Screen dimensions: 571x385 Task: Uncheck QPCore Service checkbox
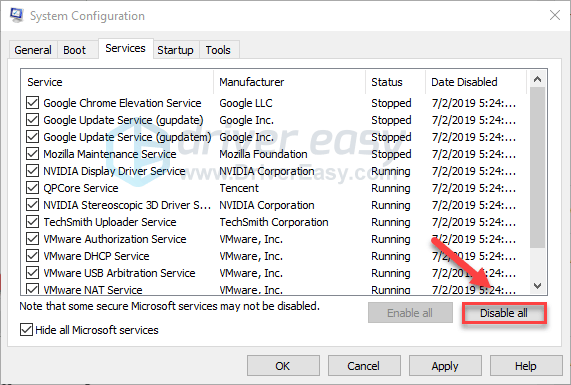click(x=32, y=188)
